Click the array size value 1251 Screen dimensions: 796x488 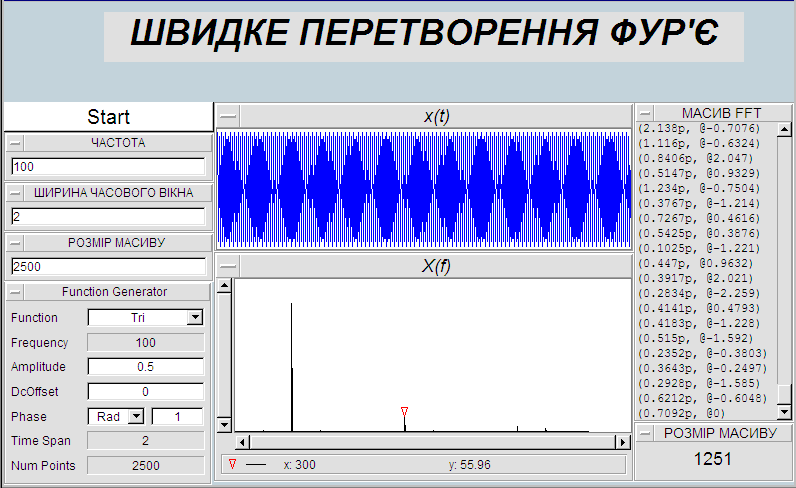pos(712,459)
